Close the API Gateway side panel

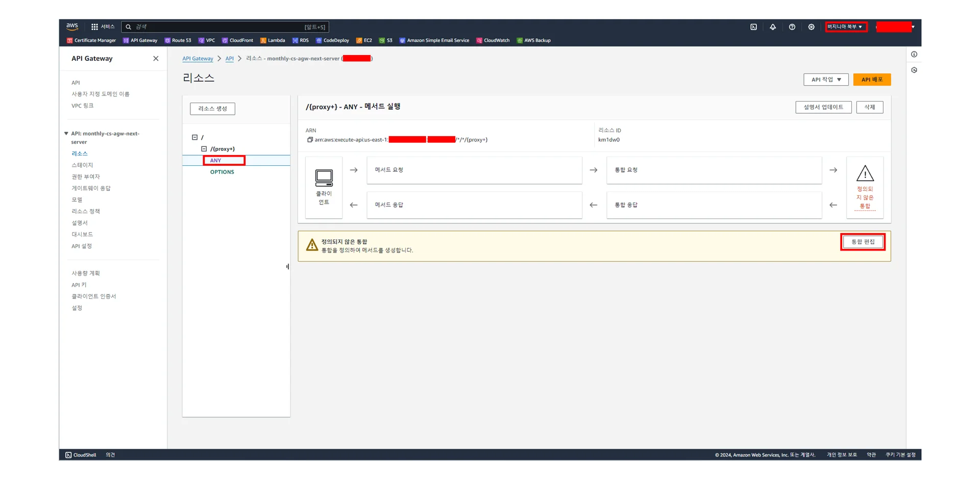[x=156, y=59]
